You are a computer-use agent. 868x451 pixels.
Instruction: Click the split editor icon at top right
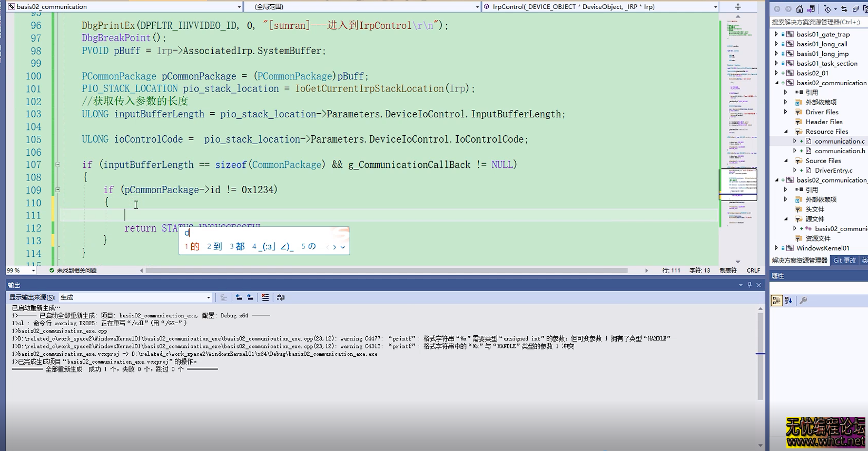point(737,7)
